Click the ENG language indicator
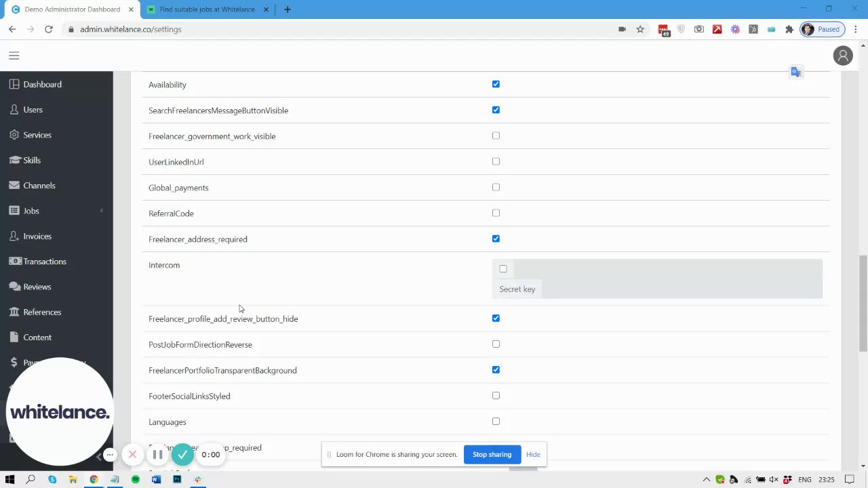Screen dimensions: 868x488 (805, 479)
